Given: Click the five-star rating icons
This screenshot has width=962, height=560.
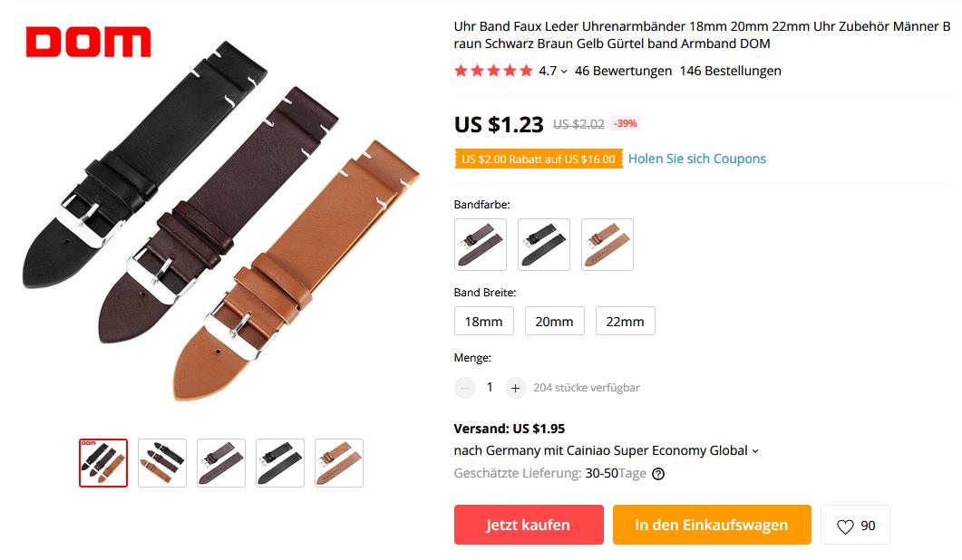Looking at the screenshot, I should (x=493, y=71).
